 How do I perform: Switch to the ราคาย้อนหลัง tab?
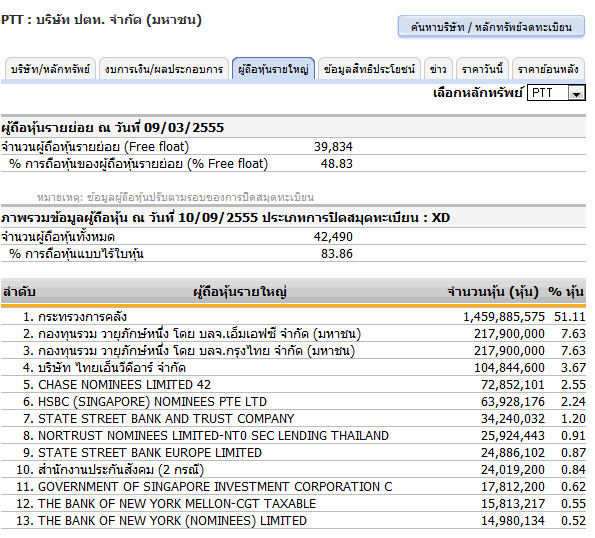(548, 69)
